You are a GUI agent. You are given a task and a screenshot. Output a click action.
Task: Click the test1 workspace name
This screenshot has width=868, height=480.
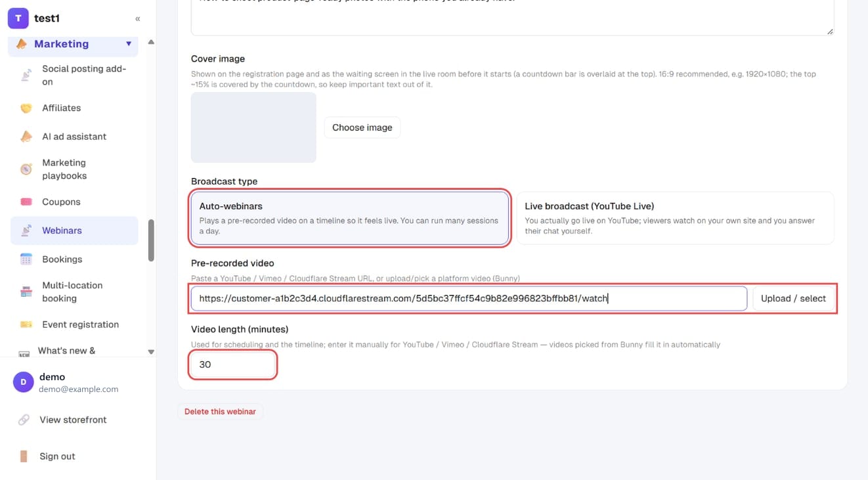click(47, 18)
